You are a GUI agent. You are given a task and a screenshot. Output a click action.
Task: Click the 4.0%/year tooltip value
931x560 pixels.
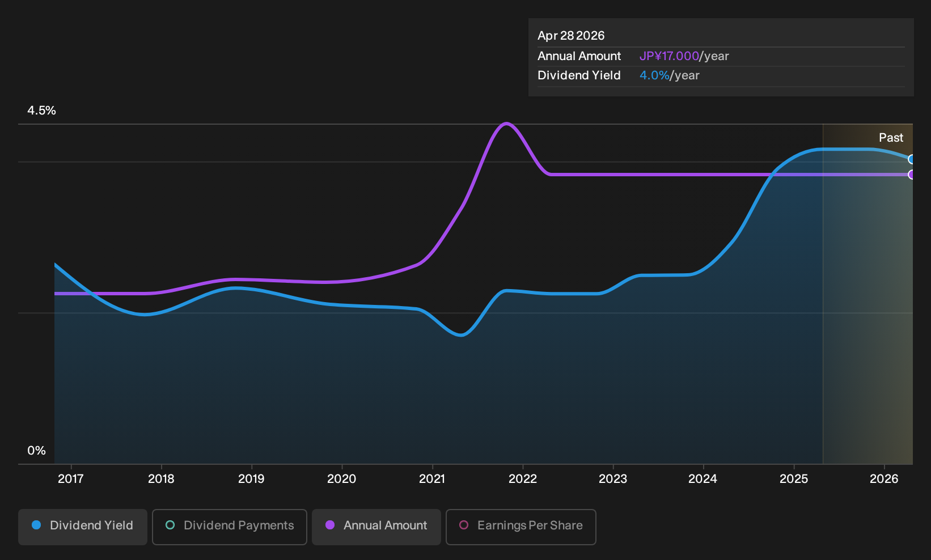669,75
